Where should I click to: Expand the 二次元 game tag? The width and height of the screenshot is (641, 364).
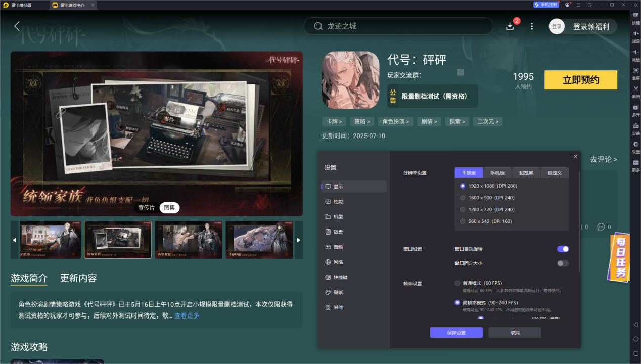[x=487, y=121]
